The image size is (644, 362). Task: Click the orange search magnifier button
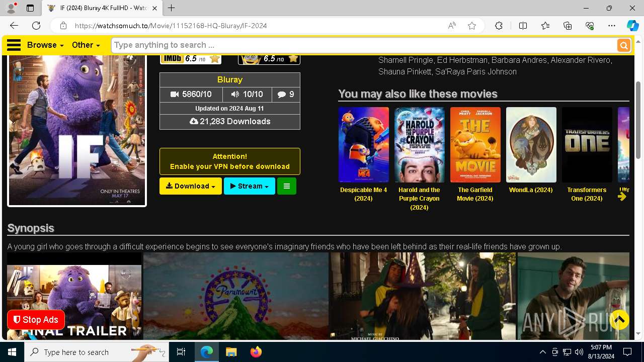coord(624,45)
